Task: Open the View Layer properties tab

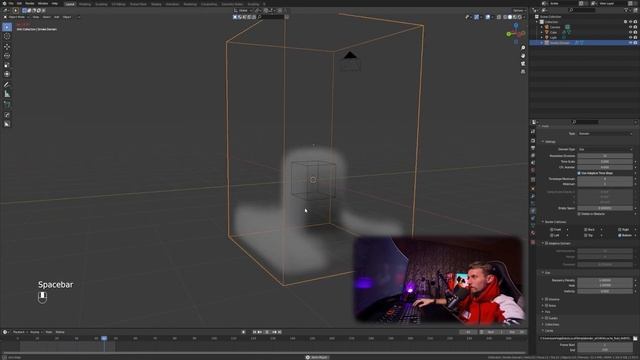Action: (533, 155)
